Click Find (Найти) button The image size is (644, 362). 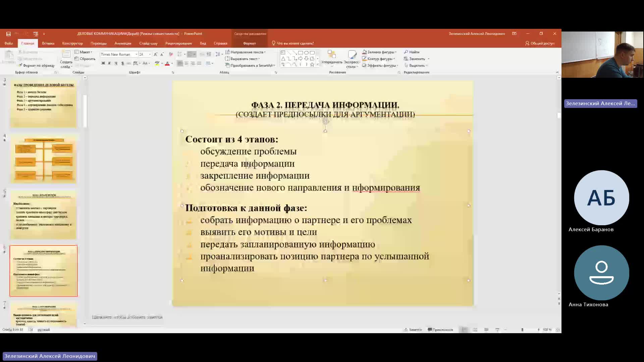[412, 52]
